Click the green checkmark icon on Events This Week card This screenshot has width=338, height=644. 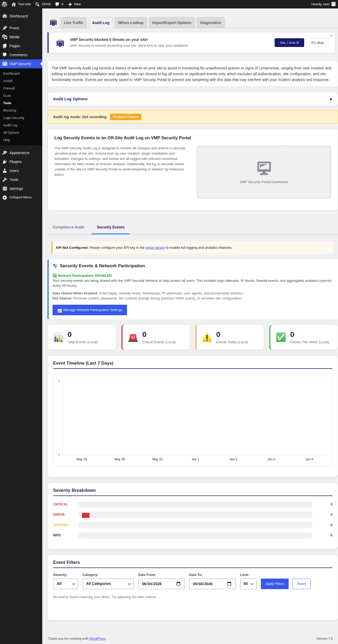(x=281, y=337)
